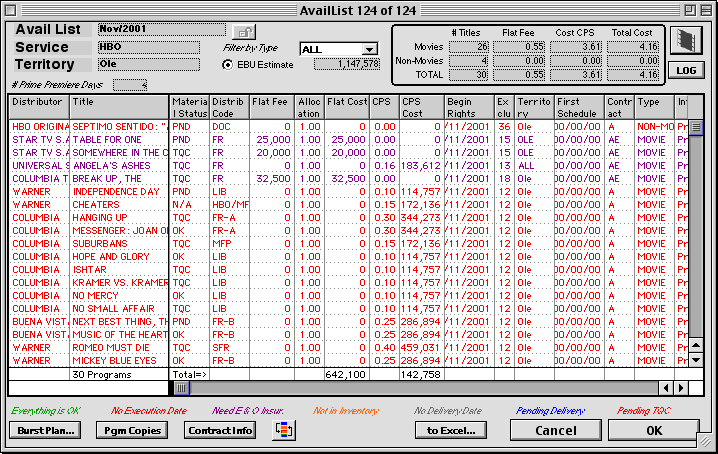Click the Movies # Titles value 26
This screenshot has width=718, height=454.
(x=469, y=47)
